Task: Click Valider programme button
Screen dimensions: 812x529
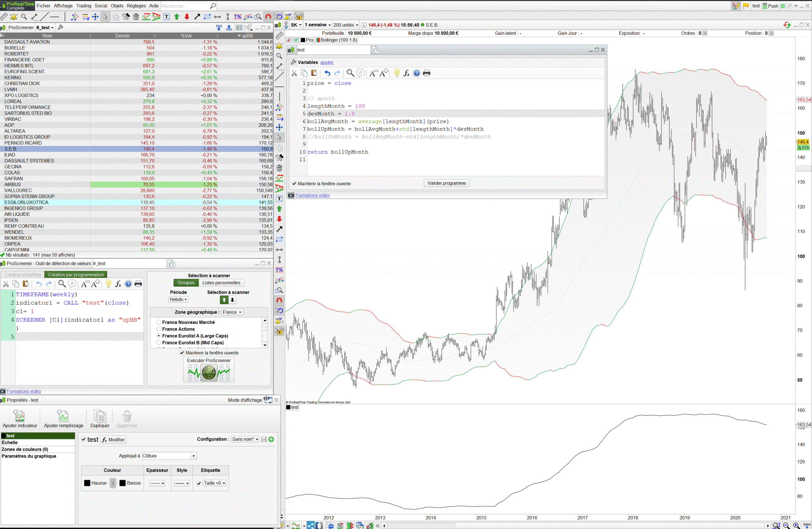Action: click(446, 183)
